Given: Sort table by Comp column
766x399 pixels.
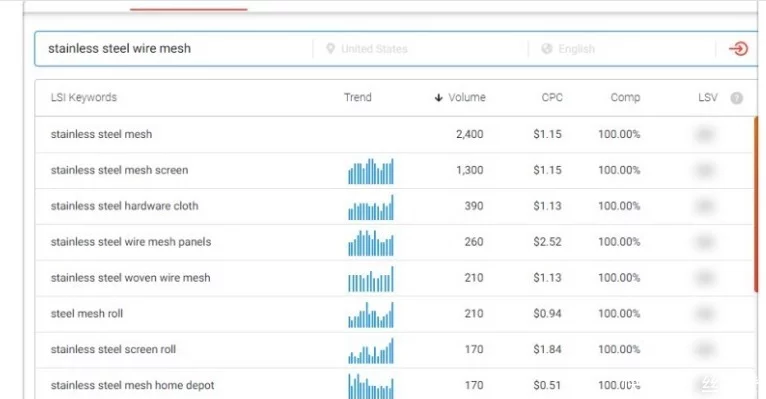Looking at the screenshot, I should click(x=625, y=97).
